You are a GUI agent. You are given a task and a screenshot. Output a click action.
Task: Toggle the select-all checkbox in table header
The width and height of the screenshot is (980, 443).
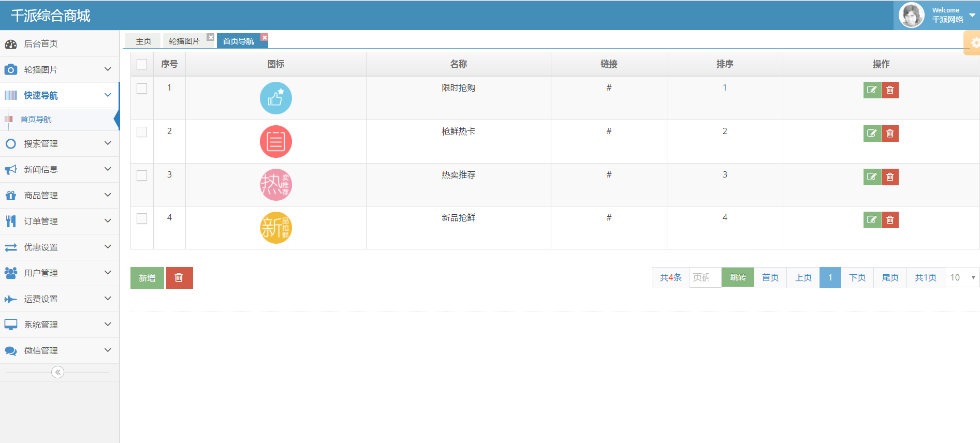point(142,64)
